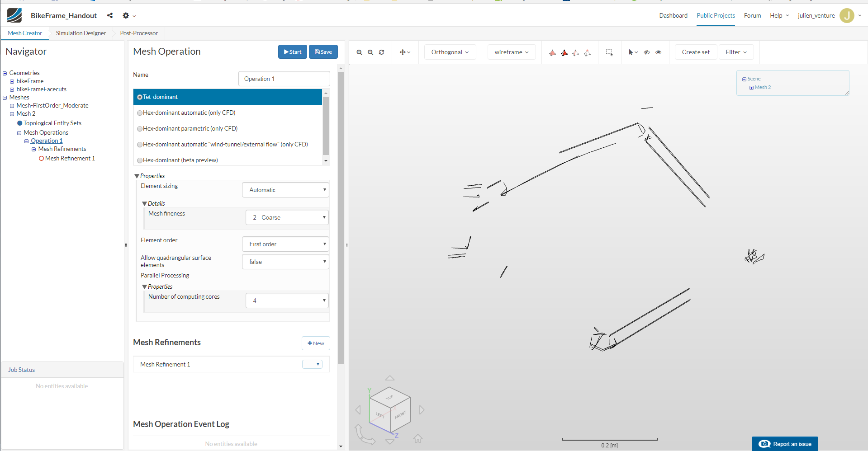The image size is (868, 451).
Task: Click Report an issue button
Action: [785, 444]
